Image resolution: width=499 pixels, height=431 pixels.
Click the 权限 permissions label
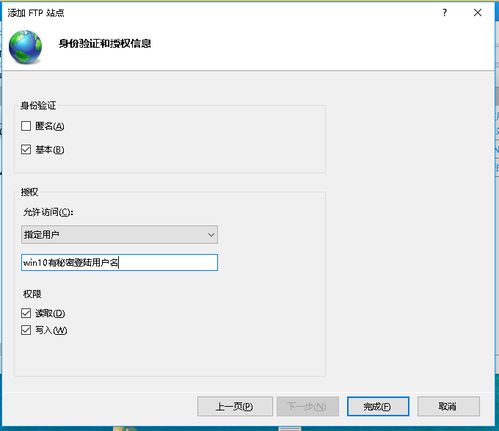[x=32, y=294]
